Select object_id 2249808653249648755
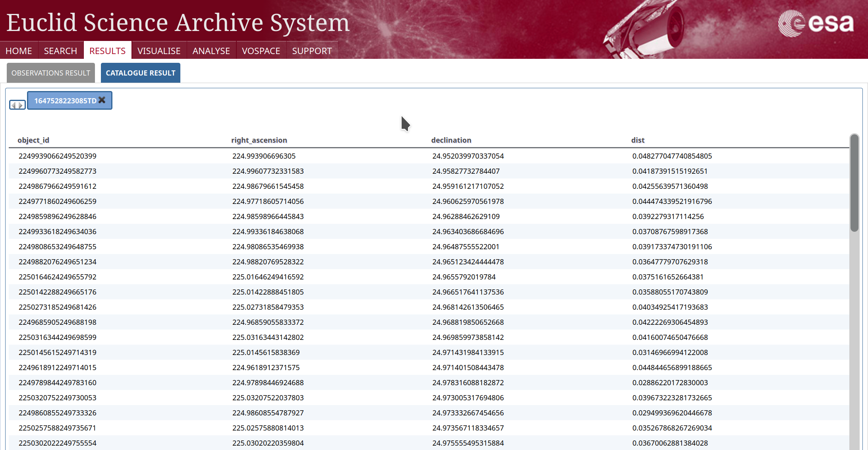The height and width of the screenshot is (450, 868). [x=58, y=246]
